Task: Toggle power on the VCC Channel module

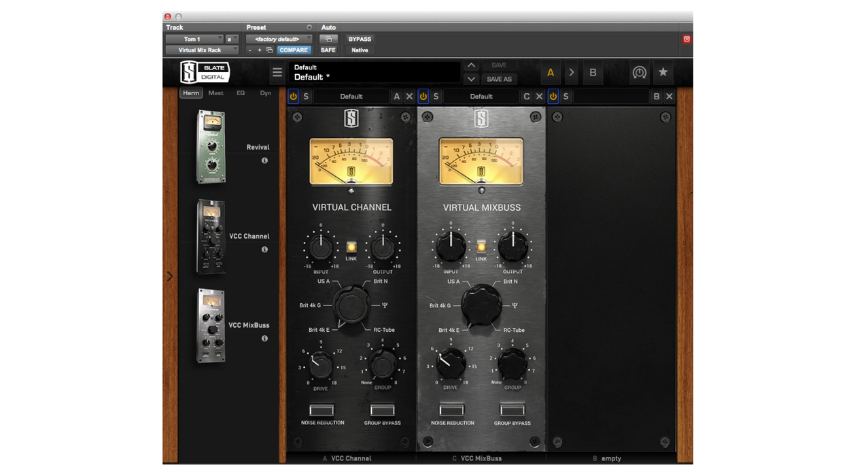Action: [294, 97]
